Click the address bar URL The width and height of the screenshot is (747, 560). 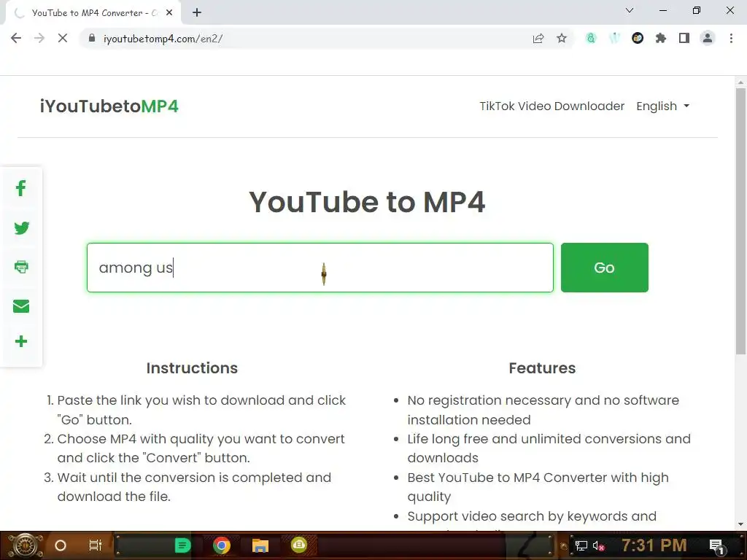[x=163, y=39]
